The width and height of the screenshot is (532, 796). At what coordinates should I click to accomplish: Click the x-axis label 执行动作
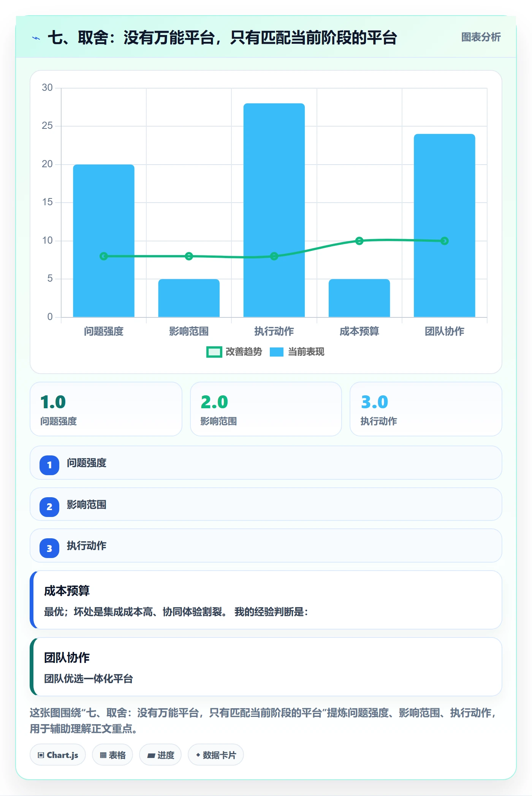(274, 331)
